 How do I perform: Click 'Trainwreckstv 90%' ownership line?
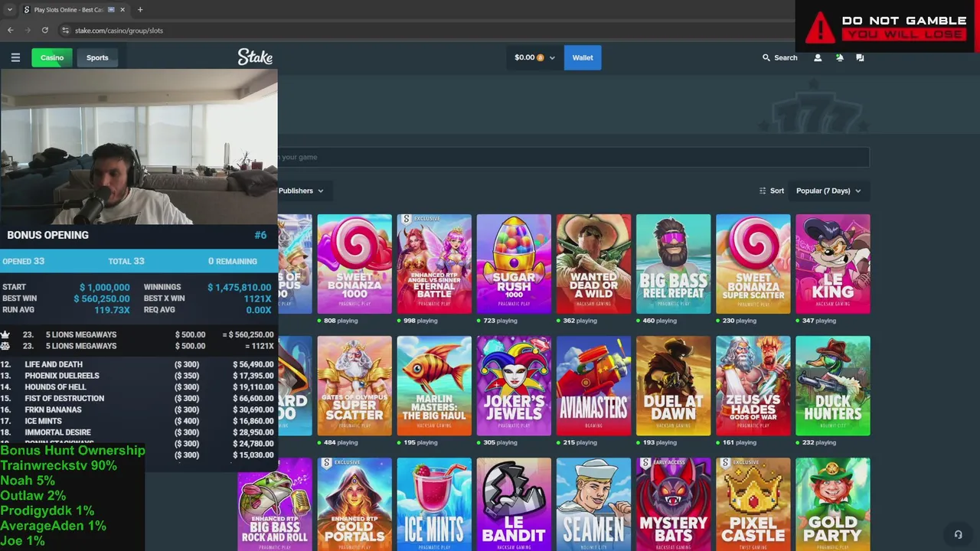pos(59,465)
